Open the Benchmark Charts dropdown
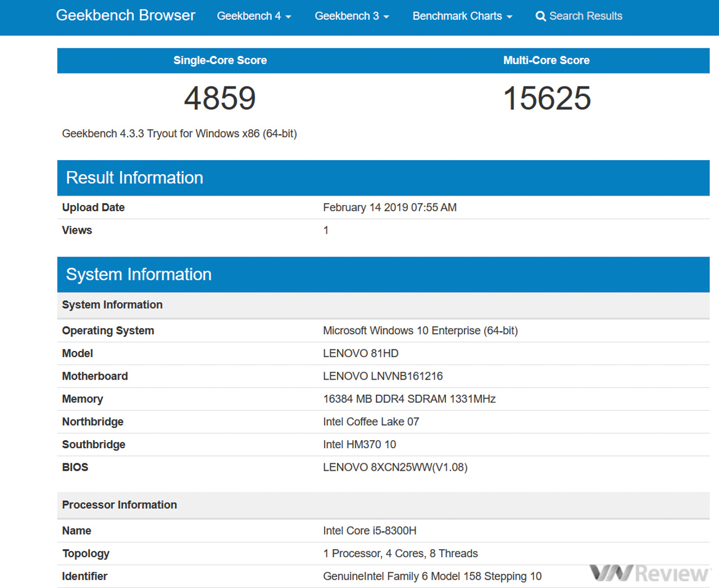The height and width of the screenshot is (588, 719). click(462, 16)
